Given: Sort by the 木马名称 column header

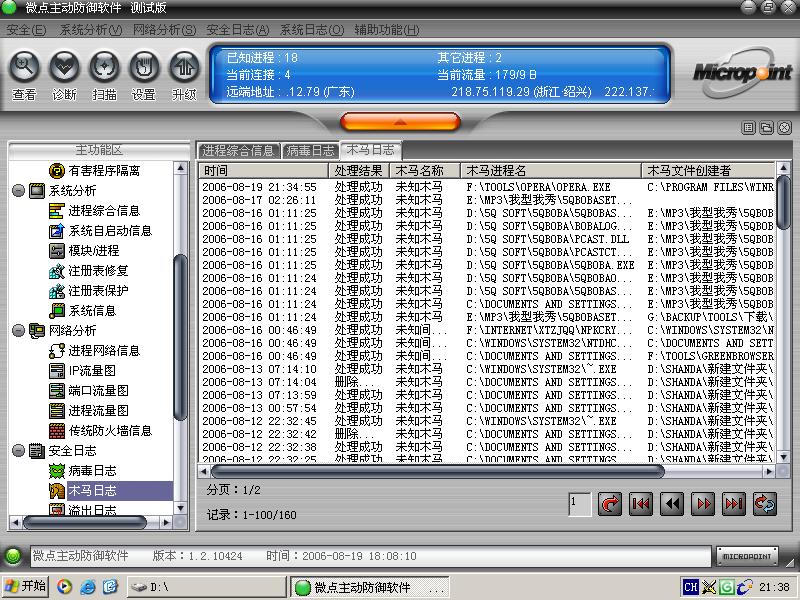Looking at the screenshot, I should click(x=425, y=170).
